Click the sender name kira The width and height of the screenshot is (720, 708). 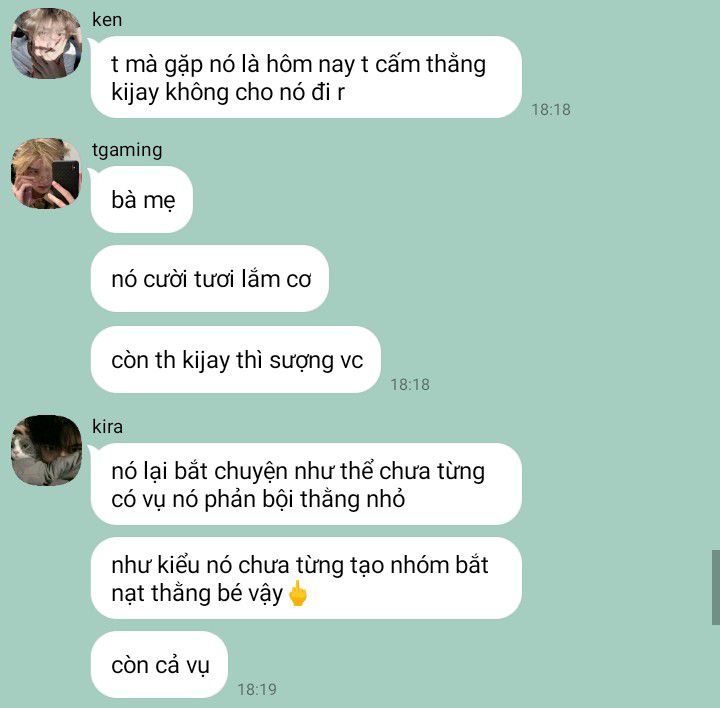click(x=107, y=427)
